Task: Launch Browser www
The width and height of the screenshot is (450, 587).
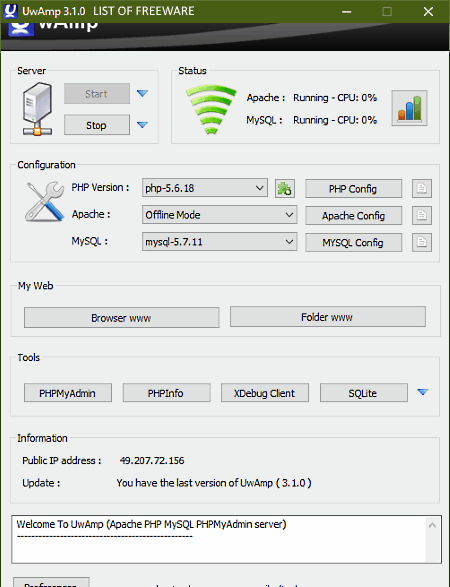Action: pos(122,318)
